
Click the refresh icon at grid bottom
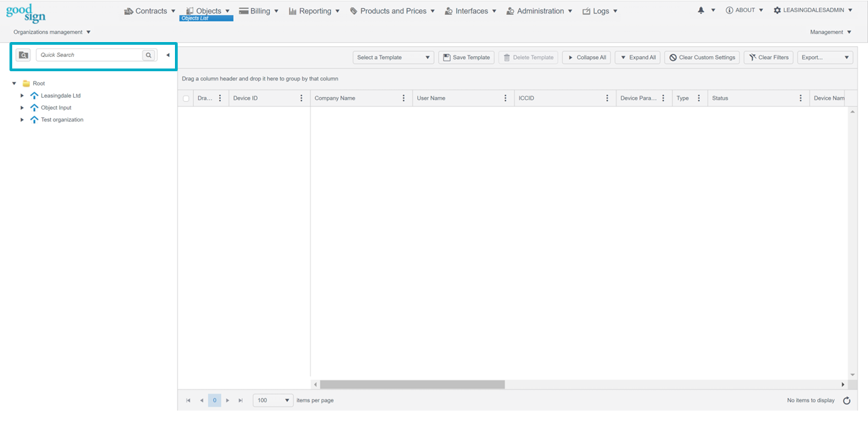(x=846, y=401)
